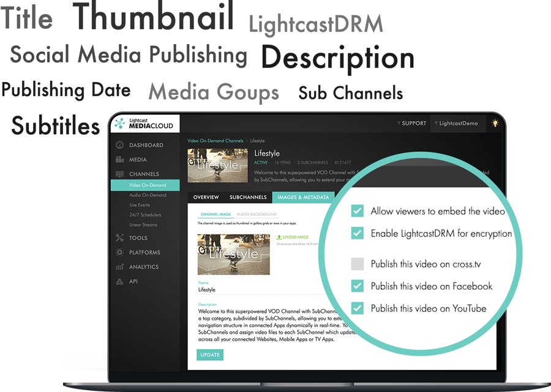This screenshot has width=551, height=392.
Task: Open the Media menu item
Action: pyautogui.click(x=138, y=160)
